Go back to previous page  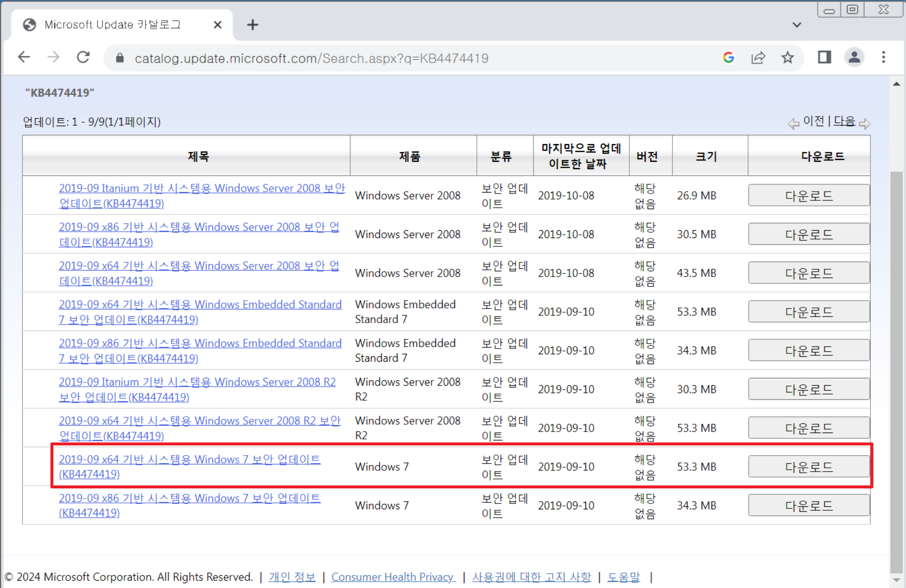[24, 58]
